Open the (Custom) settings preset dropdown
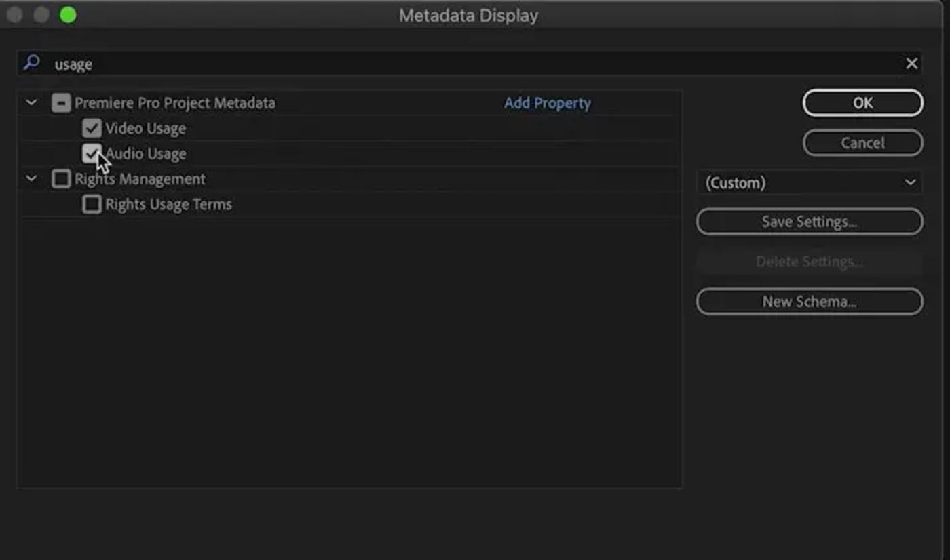950x560 pixels. [x=810, y=182]
